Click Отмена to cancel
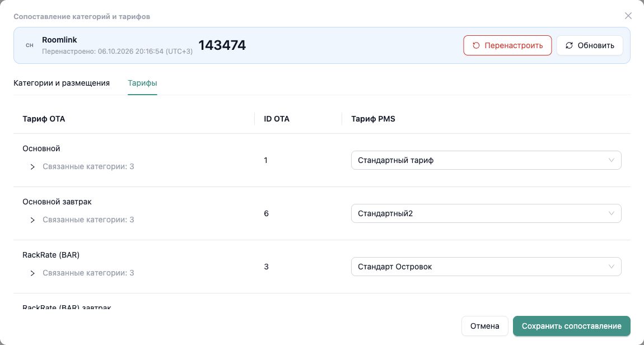 484,326
